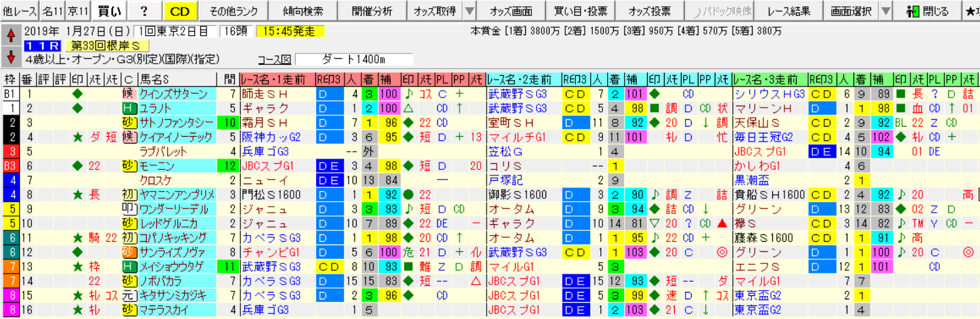This screenshot has height=319, width=980.
Task: Click the green H badge beside ユラノト
Action: pos(129,107)
